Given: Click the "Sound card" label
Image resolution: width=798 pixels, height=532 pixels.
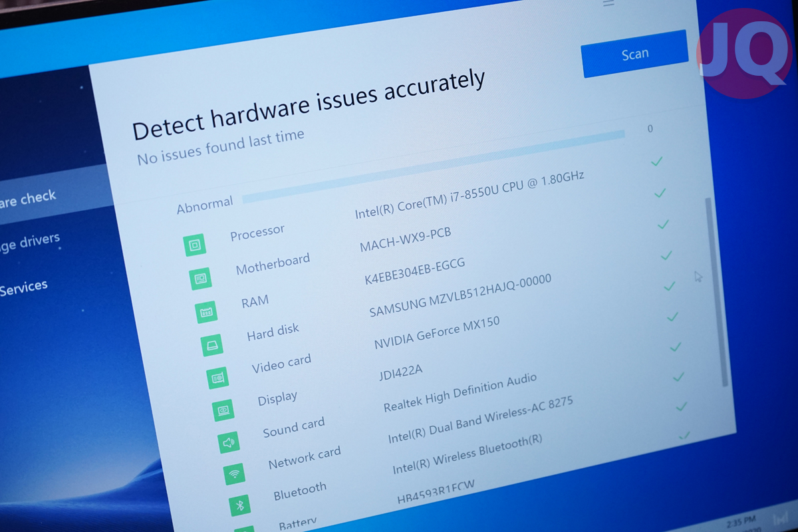Looking at the screenshot, I should click(x=293, y=427).
